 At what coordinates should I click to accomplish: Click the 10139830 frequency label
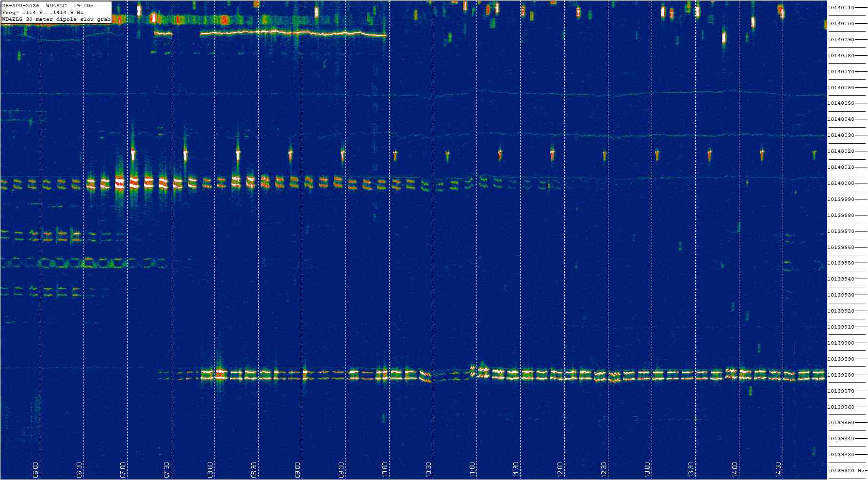coord(841,455)
